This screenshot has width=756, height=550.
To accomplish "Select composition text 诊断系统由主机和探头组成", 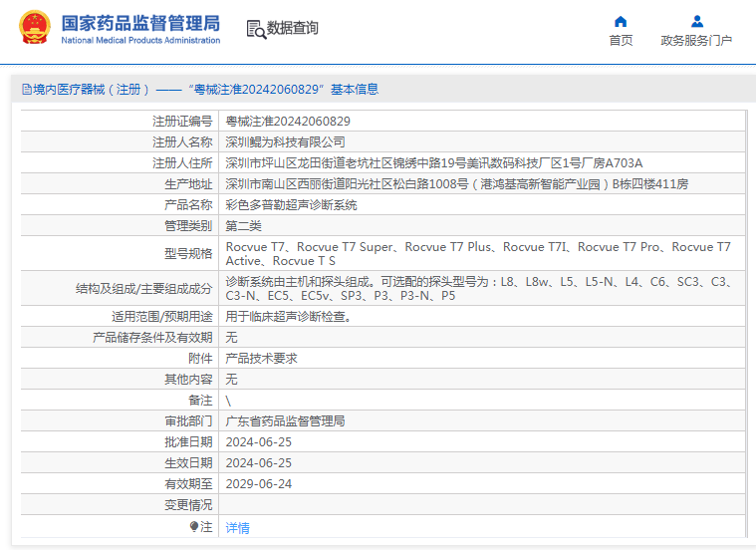I will 300,282.
